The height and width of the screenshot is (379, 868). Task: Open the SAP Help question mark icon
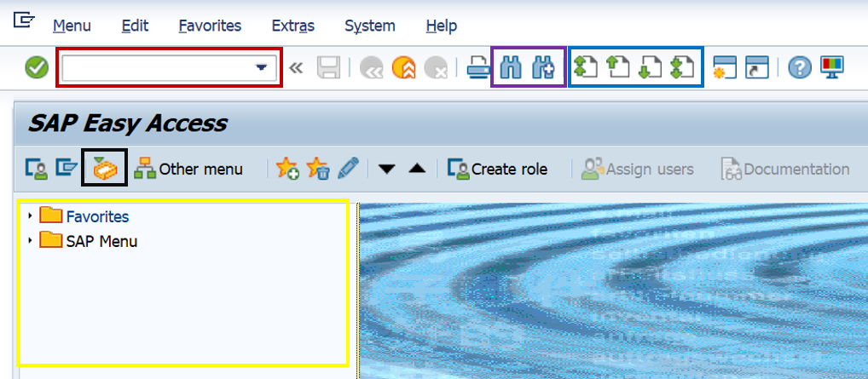tap(799, 68)
